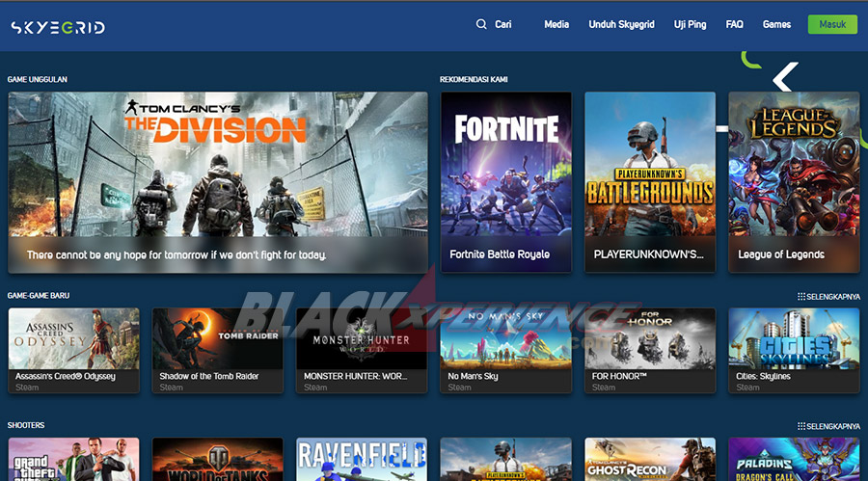Click 'Steam' label under Assassin's Creed Odyssey
Screen dimensions: 868x481
[27, 387]
